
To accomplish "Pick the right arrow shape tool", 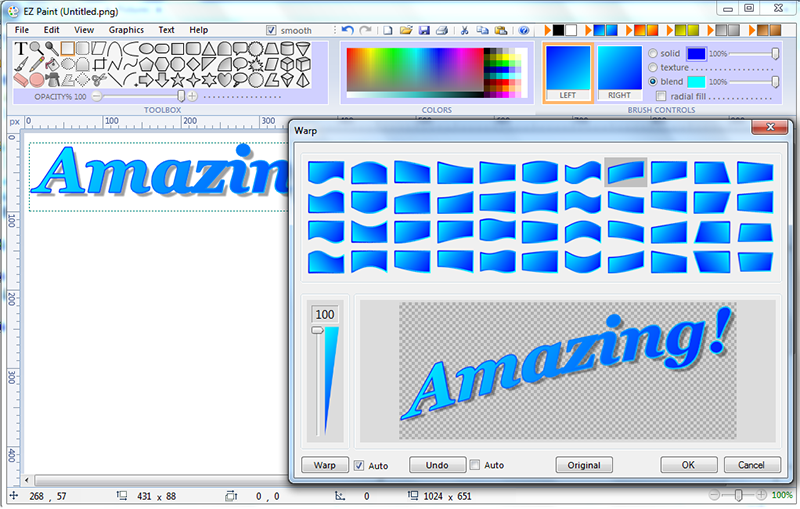I will coord(146,79).
